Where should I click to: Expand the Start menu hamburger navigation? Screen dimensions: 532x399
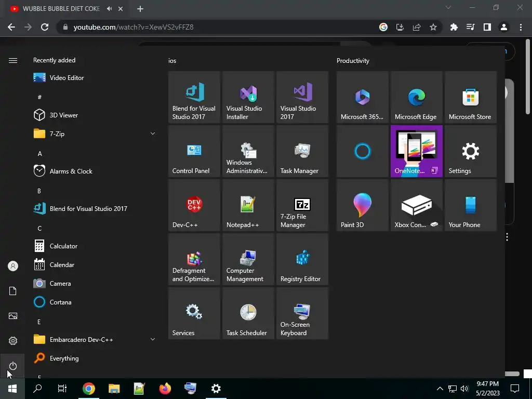pos(13,60)
